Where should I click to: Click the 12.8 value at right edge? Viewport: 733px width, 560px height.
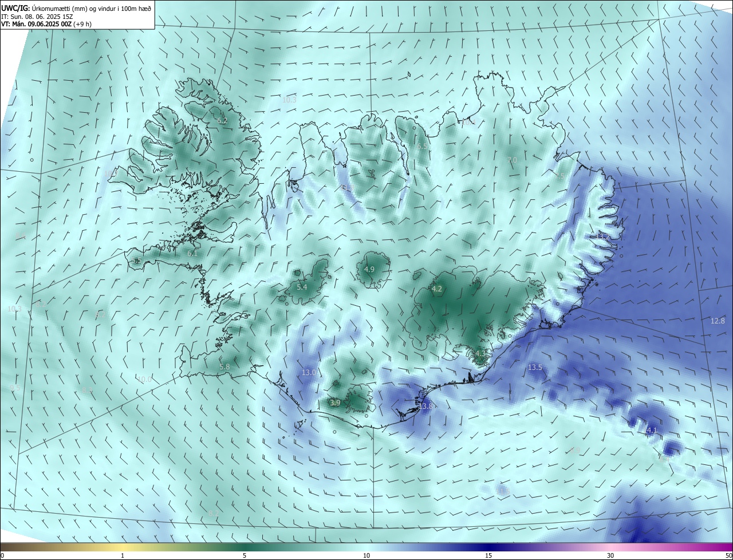point(718,321)
